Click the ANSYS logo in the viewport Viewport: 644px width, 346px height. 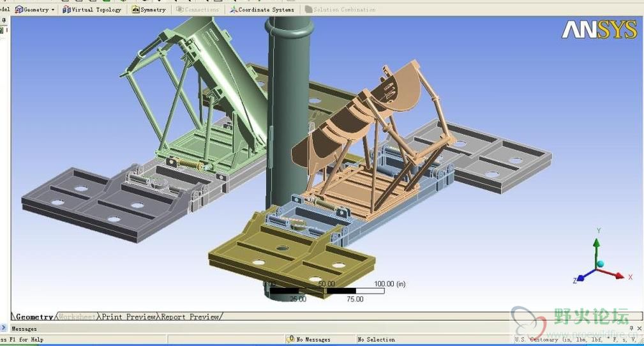600,29
